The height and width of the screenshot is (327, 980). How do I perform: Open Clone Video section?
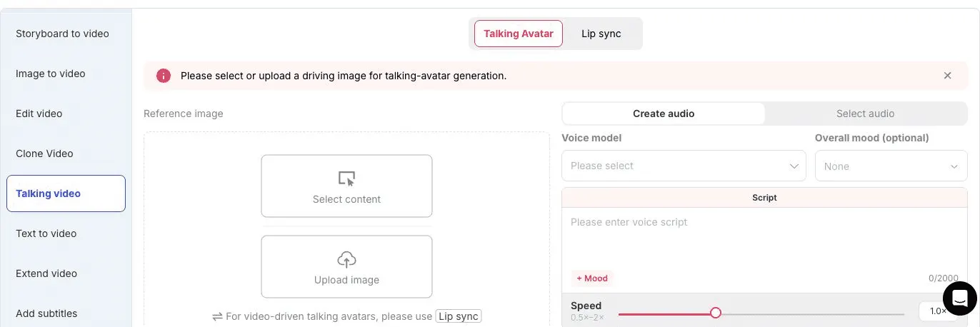pos(66,154)
